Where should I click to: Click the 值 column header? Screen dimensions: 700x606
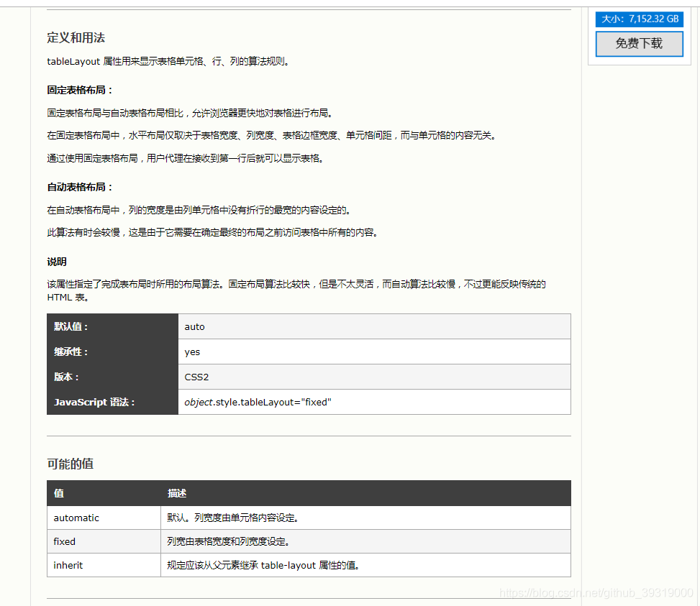click(104, 493)
